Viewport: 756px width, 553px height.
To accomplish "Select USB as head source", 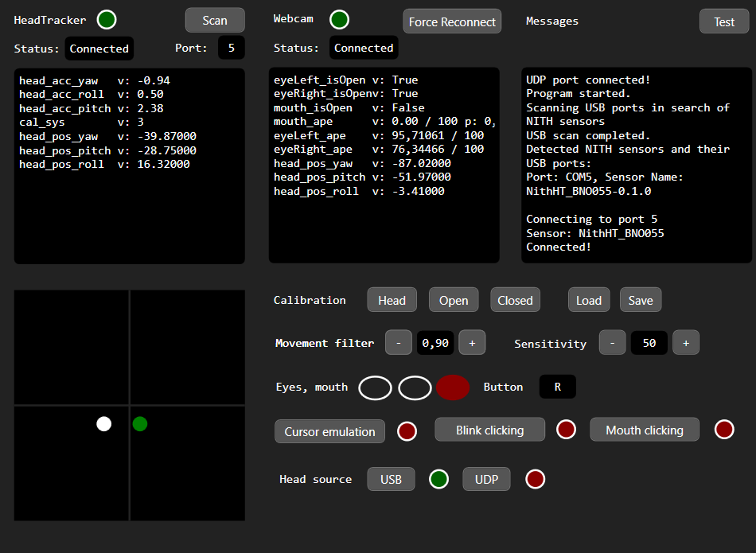I will (x=391, y=479).
